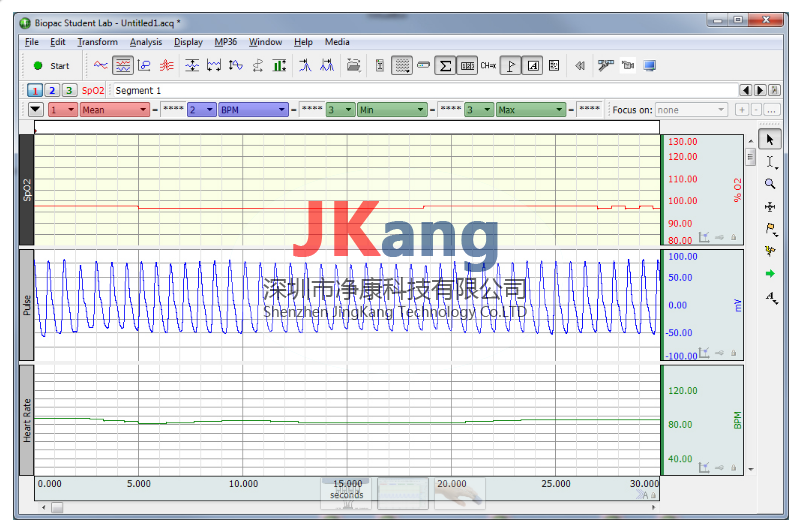Screen dimensions: 792x532
Task: Click the green right arrow tool
Action: pos(770,274)
